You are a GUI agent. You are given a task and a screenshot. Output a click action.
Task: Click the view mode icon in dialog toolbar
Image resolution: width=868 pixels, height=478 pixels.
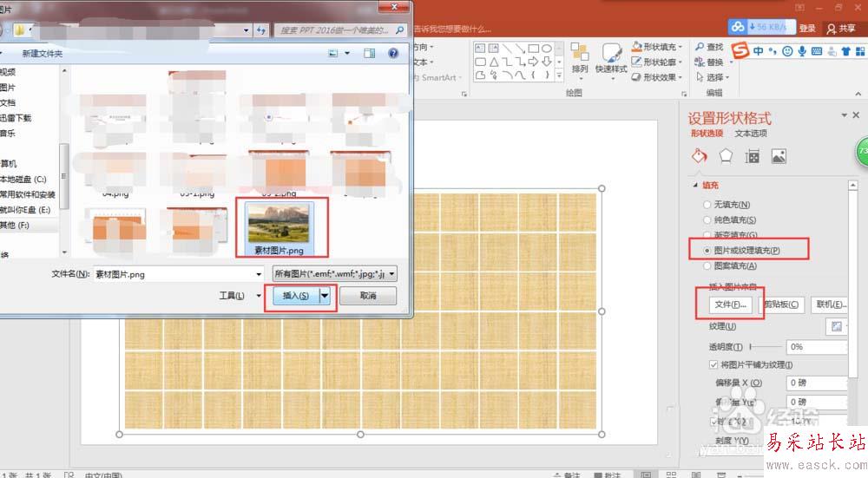[332, 53]
